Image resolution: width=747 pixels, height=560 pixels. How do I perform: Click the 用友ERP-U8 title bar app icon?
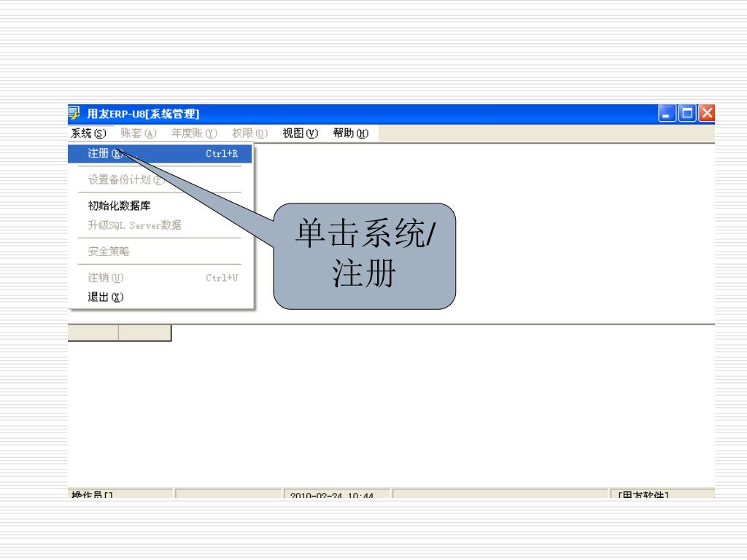click(x=74, y=113)
